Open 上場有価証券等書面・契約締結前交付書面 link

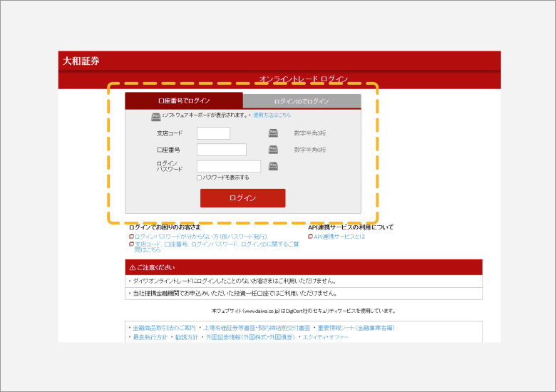(x=257, y=328)
